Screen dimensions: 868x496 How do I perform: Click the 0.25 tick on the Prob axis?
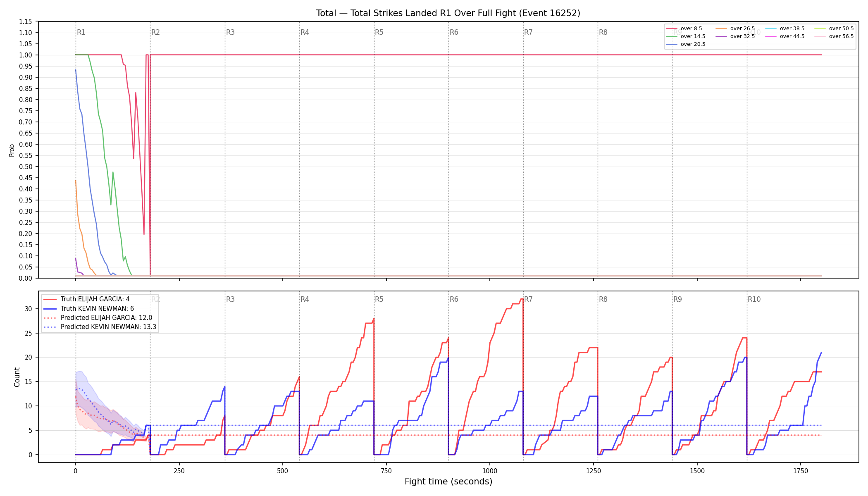click(x=26, y=222)
